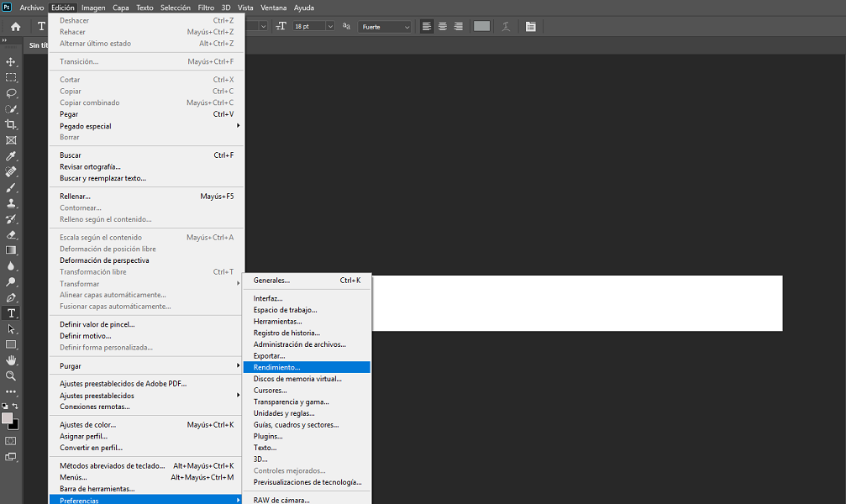This screenshot has height=504, width=846.
Task: Open the Filtro menu
Action: [x=206, y=8]
